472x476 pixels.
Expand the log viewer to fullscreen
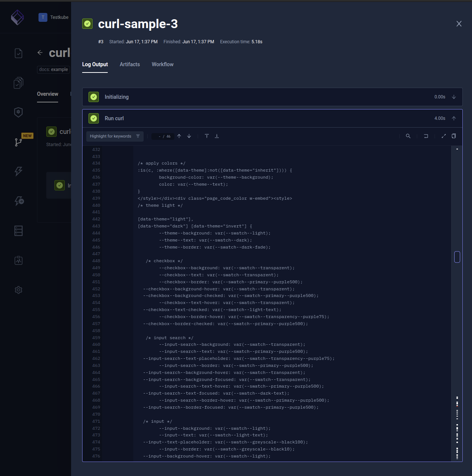[x=443, y=136]
